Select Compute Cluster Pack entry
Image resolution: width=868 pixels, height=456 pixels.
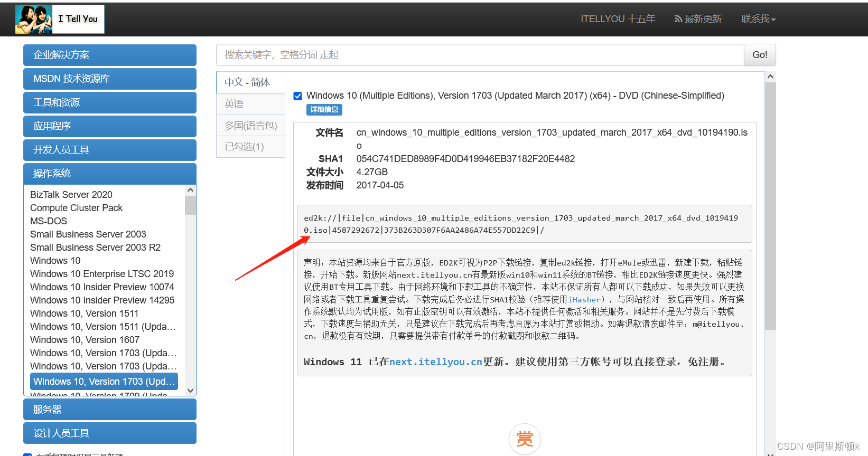tap(76, 208)
